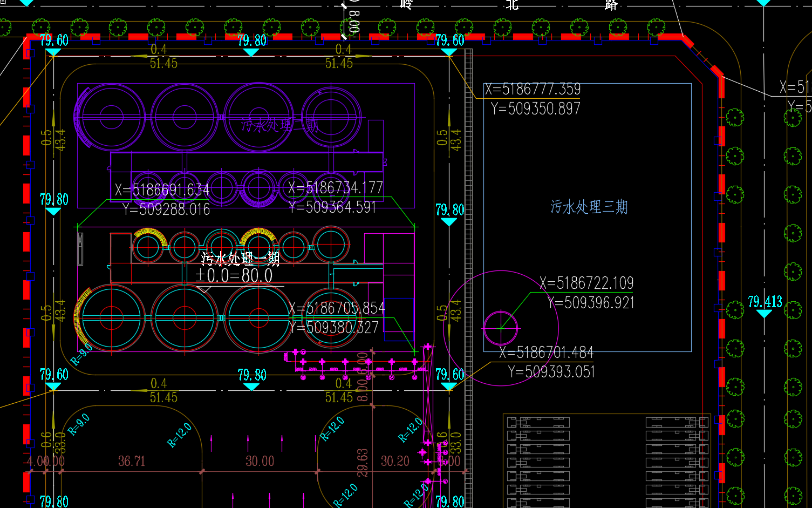Select the 30.00 dimension text
Screen dimensions: 812x508
pyautogui.click(x=260, y=461)
